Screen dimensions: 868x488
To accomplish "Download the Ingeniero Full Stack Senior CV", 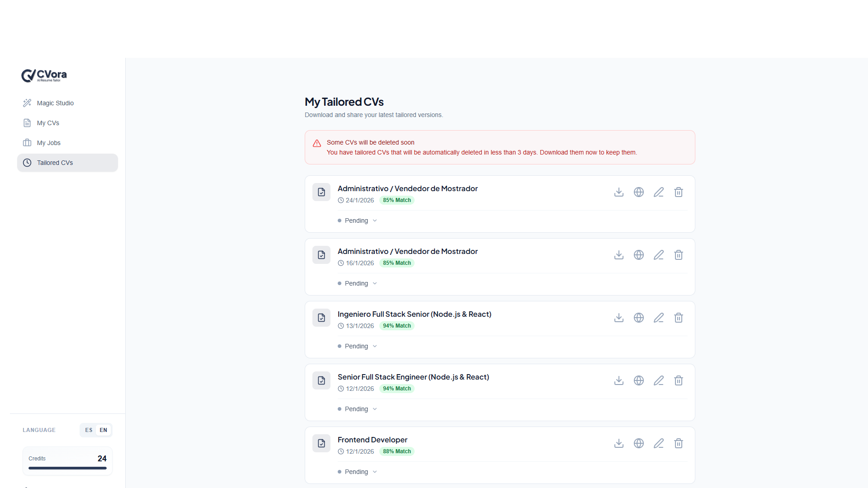I will click(618, 318).
